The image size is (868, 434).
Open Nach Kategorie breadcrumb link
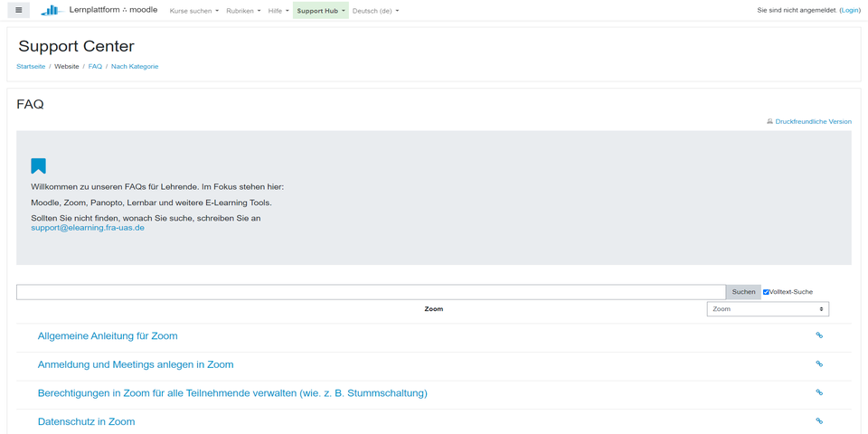pos(135,66)
